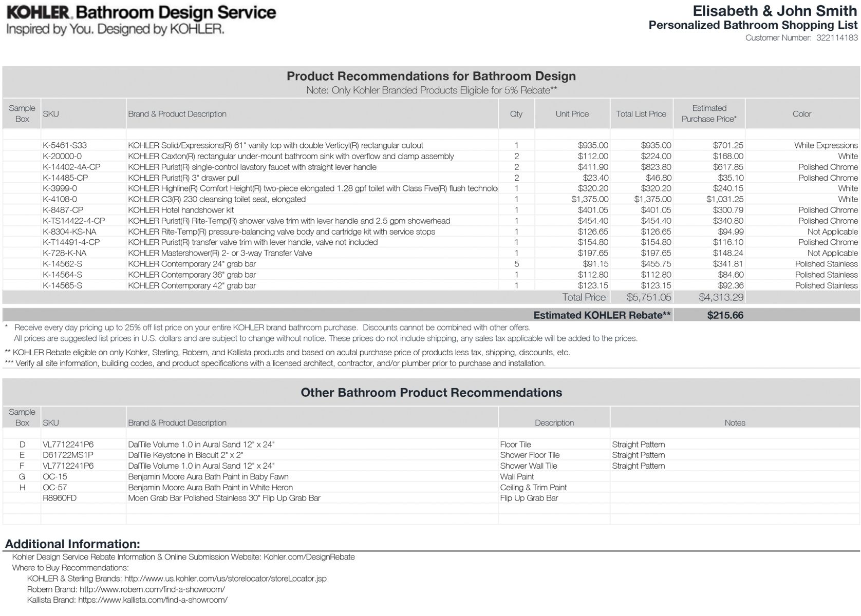The height and width of the screenshot is (616, 861).
Task: Click the customer number 322114183
Action: tap(837, 38)
